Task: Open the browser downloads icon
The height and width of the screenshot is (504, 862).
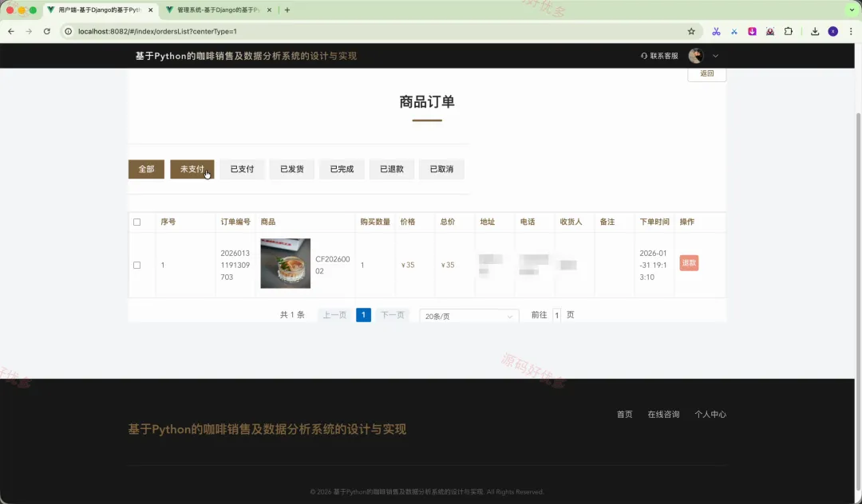Action: [815, 31]
